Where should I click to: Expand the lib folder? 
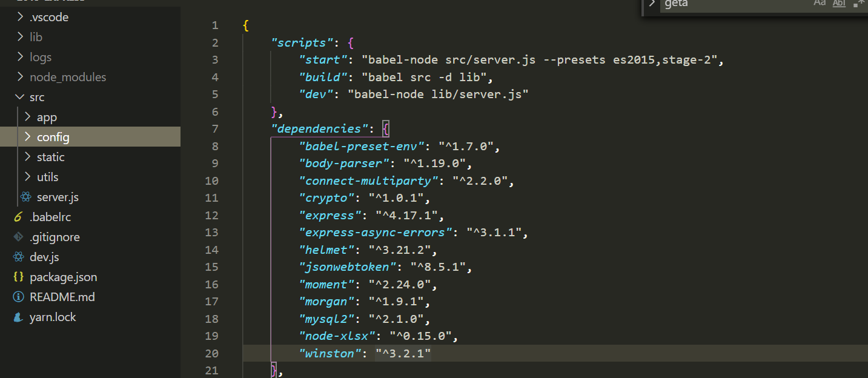[x=21, y=37]
